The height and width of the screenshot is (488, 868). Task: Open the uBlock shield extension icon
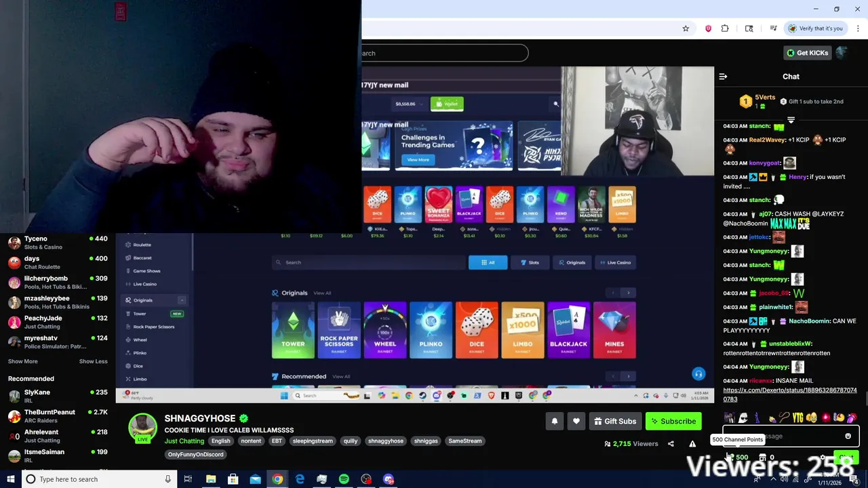(708, 28)
